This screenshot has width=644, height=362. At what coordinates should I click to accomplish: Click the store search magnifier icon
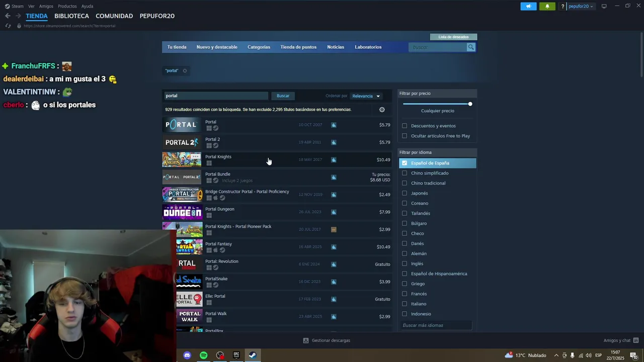(471, 47)
